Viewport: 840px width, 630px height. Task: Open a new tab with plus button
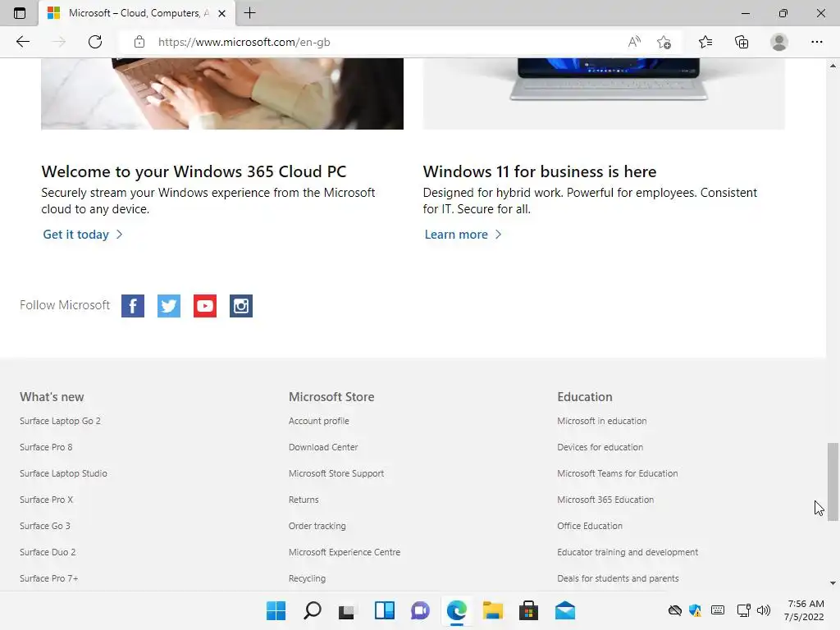coord(249,13)
